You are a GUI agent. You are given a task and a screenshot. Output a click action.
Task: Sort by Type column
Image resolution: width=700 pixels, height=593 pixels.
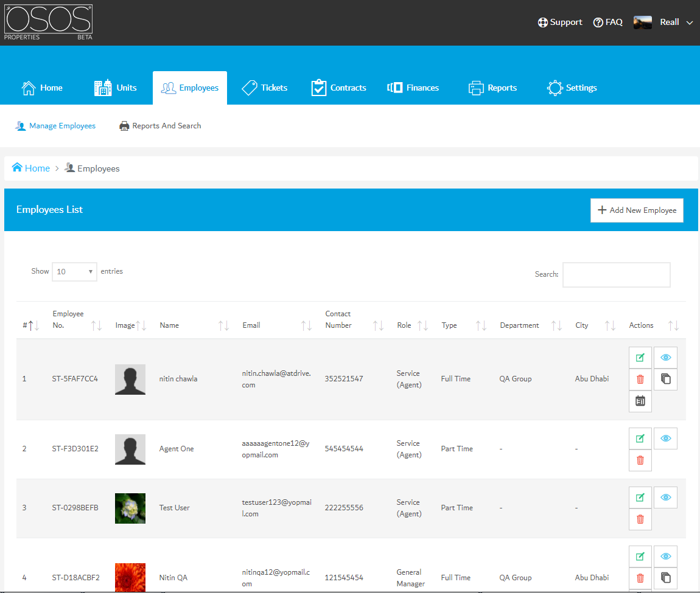(464, 326)
